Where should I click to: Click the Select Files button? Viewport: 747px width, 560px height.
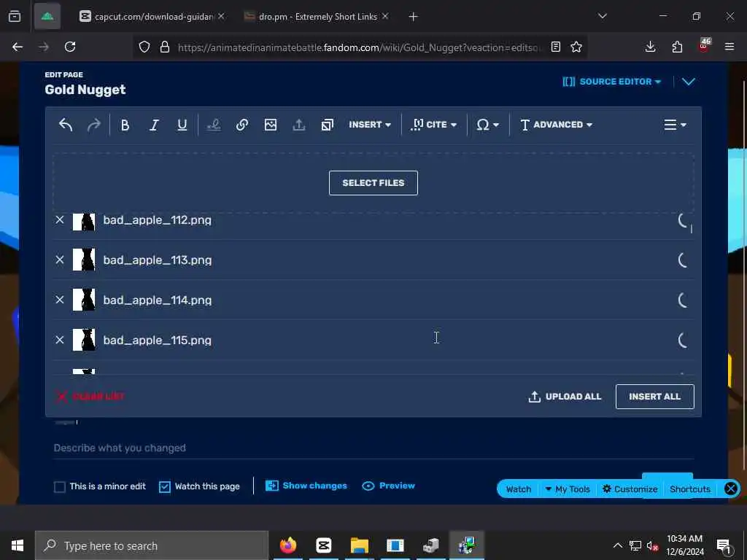coord(373,183)
